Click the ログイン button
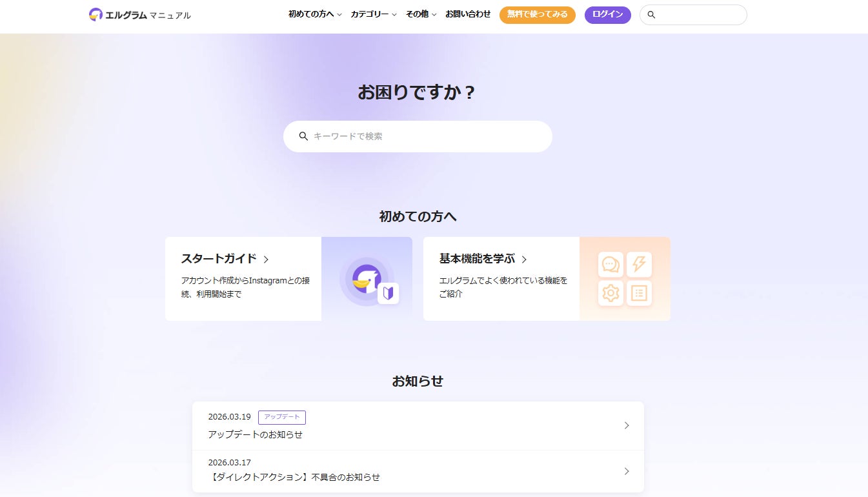 [608, 15]
